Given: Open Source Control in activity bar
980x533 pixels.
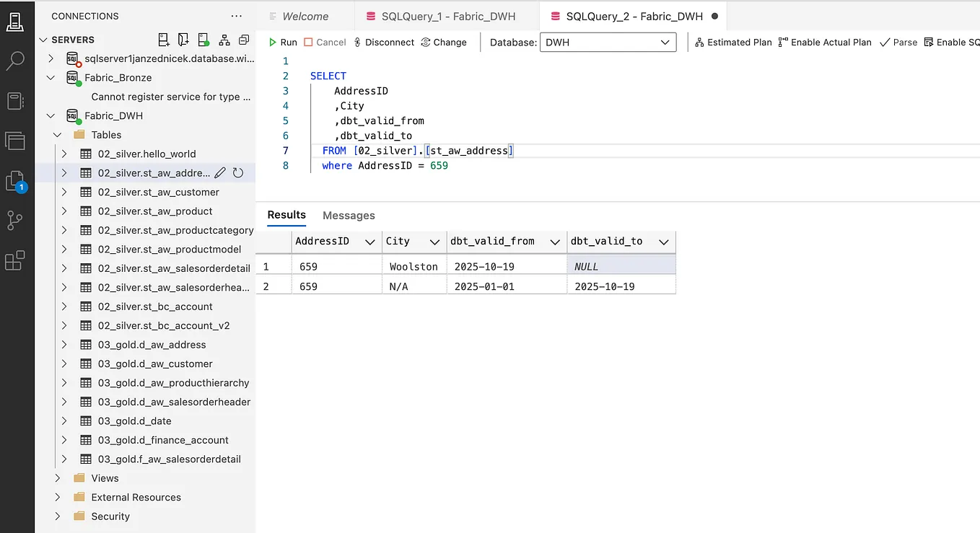Looking at the screenshot, I should pyautogui.click(x=14, y=220).
